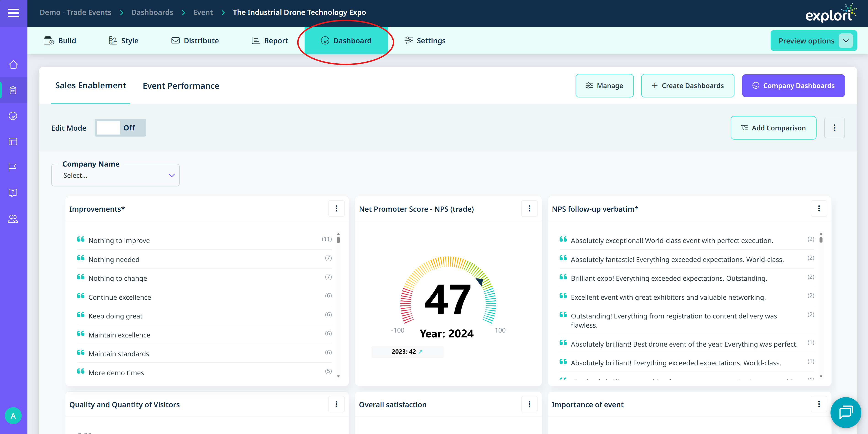Open the Report tab
868x434 pixels.
[270, 41]
